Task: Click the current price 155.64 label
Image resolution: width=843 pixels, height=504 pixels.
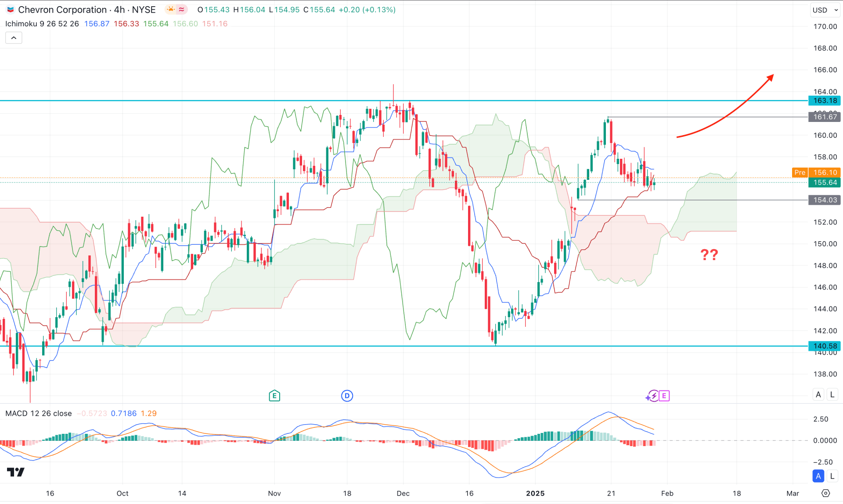Action: [825, 182]
